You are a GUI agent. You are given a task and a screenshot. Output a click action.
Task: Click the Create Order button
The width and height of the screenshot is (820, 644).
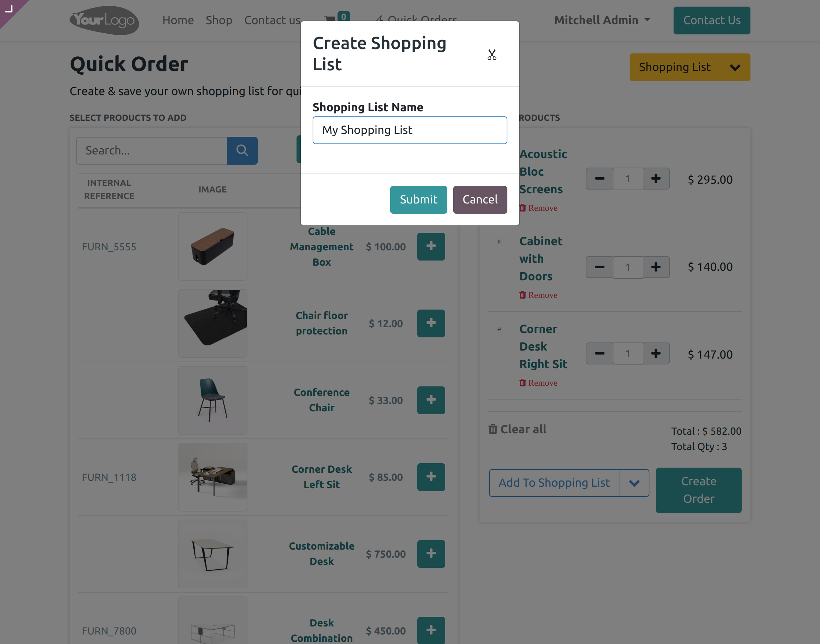[698, 490]
